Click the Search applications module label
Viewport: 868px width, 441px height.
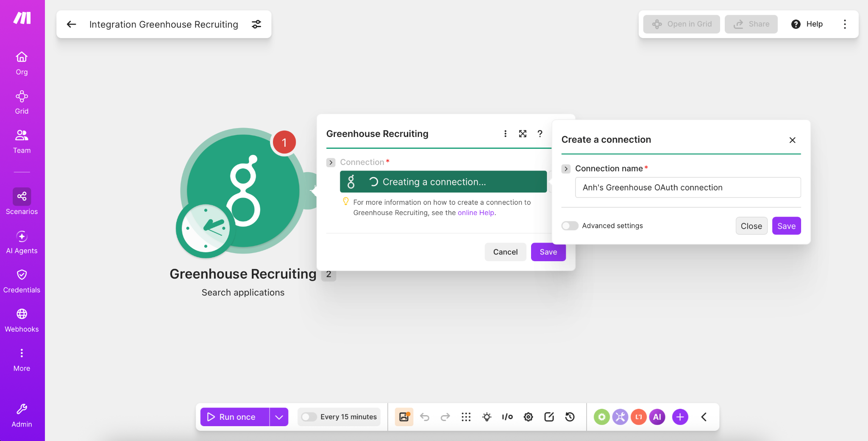click(x=243, y=293)
